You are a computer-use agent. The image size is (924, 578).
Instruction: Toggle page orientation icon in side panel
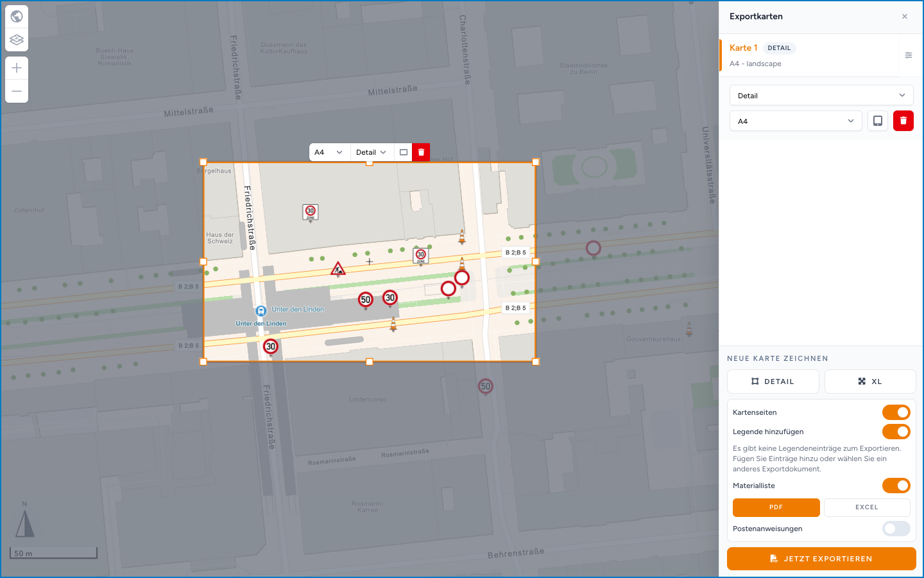878,121
